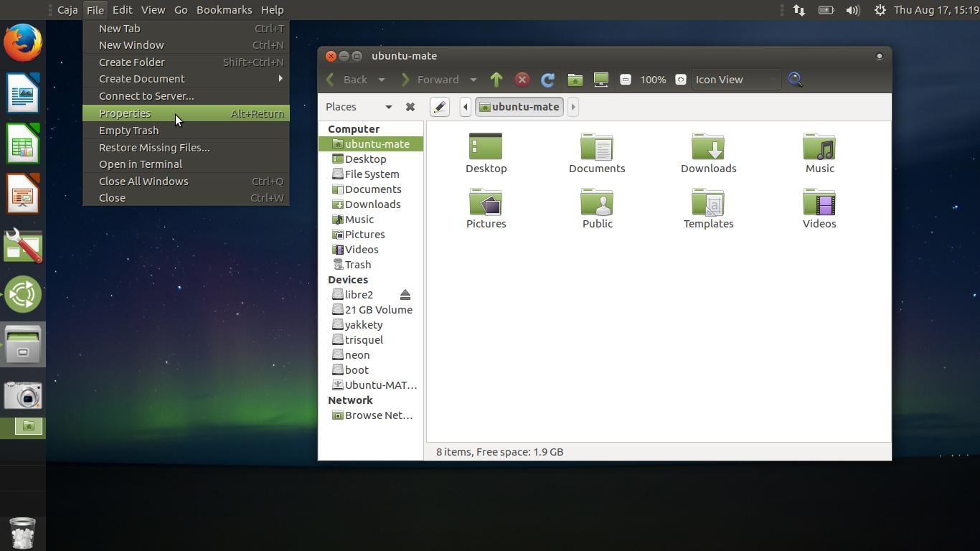Open the Edit menu
980x551 pixels.
(122, 10)
